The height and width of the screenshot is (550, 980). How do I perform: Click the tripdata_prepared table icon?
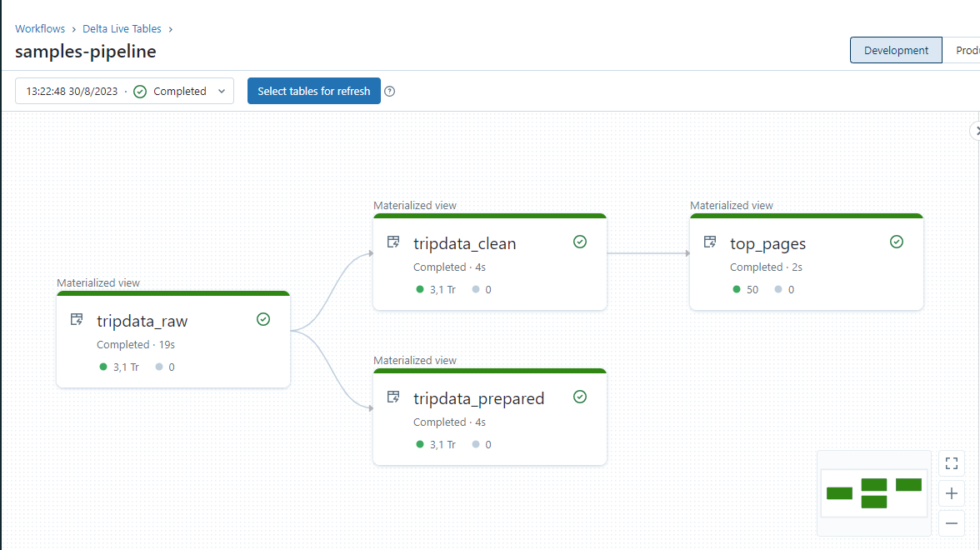pyautogui.click(x=393, y=397)
